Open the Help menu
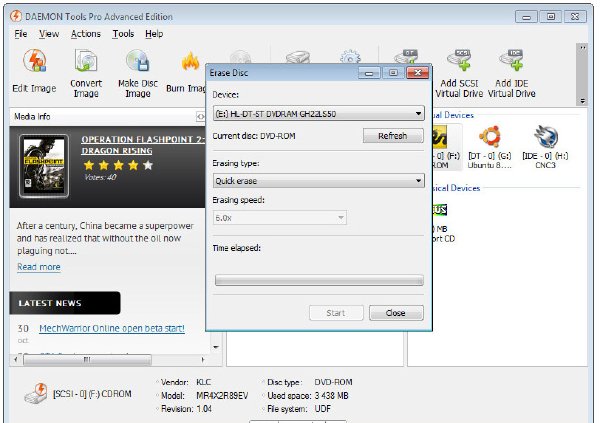600x423 pixels. pyautogui.click(x=154, y=34)
